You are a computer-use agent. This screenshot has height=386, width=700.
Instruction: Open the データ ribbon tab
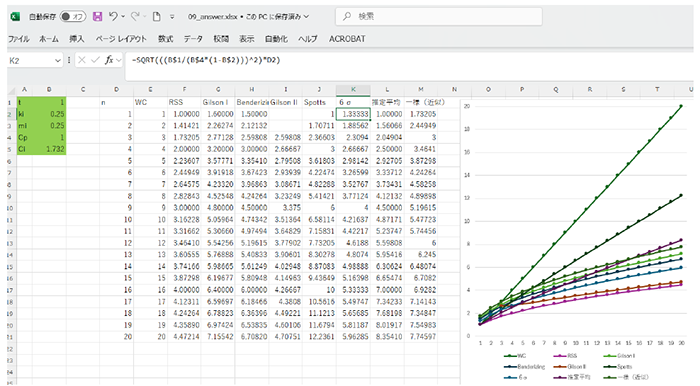[193, 39]
